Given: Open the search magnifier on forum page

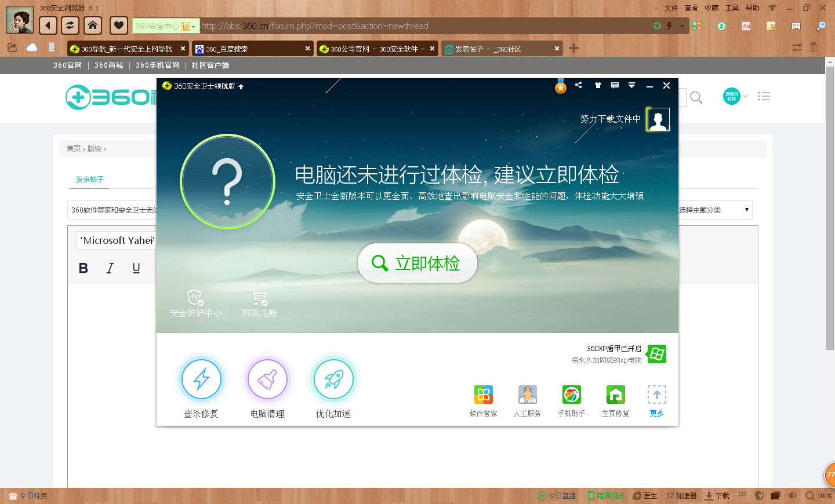Looking at the screenshot, I should 696,97.
